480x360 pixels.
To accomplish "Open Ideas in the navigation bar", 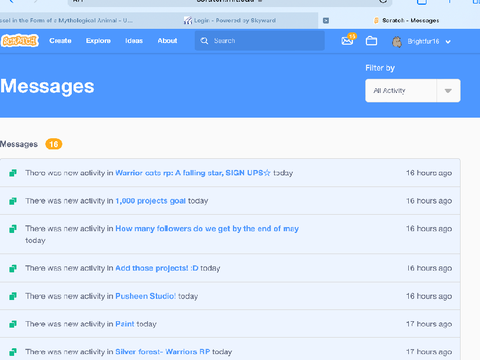I will pyautogui.click(x=134, y=41).
